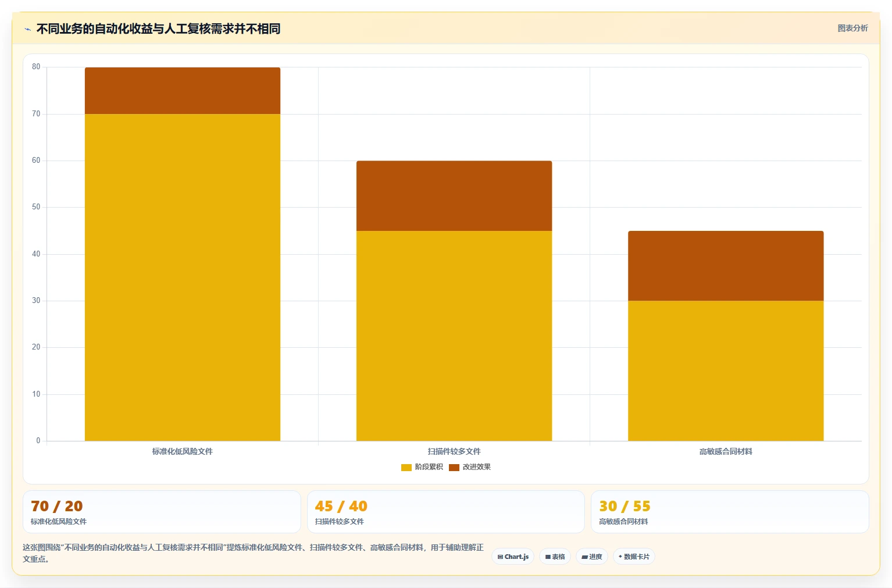Click the y-axis tick label 20
This screenshot has height=588, width=892.
36,347
